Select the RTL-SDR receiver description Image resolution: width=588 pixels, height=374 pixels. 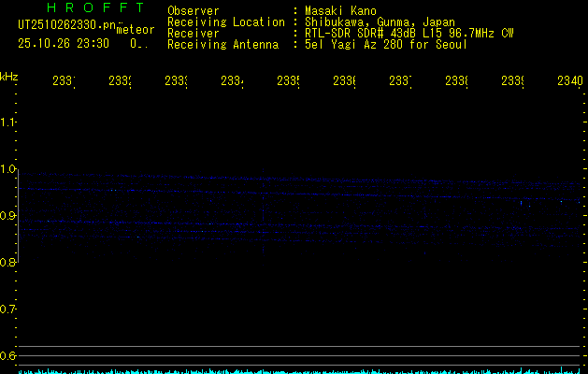pos(409,33)
